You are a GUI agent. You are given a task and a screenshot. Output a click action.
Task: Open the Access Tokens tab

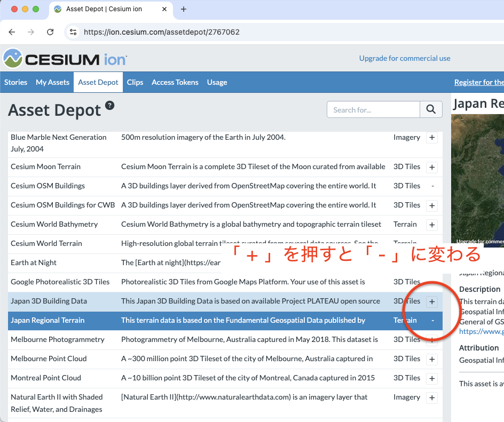point(175,82)
